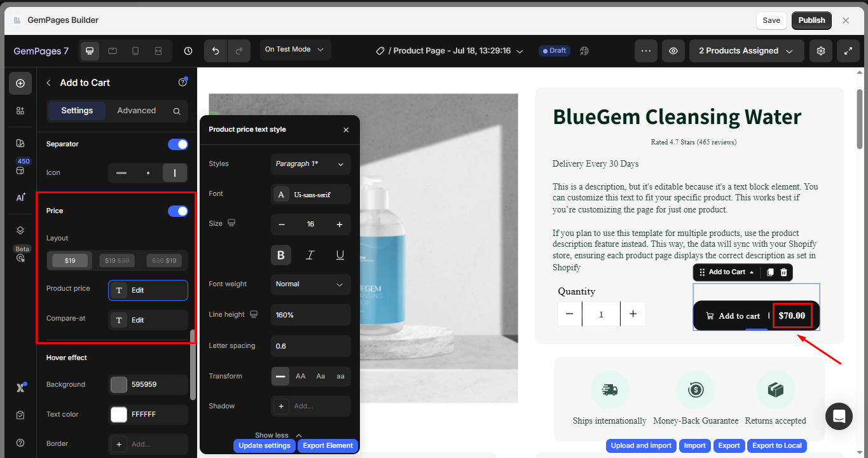This screenshot has width=868, height=458.
Task: Open the hover Background color swatch
Action: click(119, 384)
